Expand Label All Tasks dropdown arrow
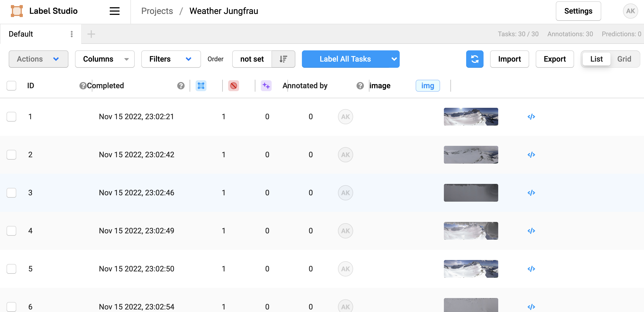 tap(394, 59)
